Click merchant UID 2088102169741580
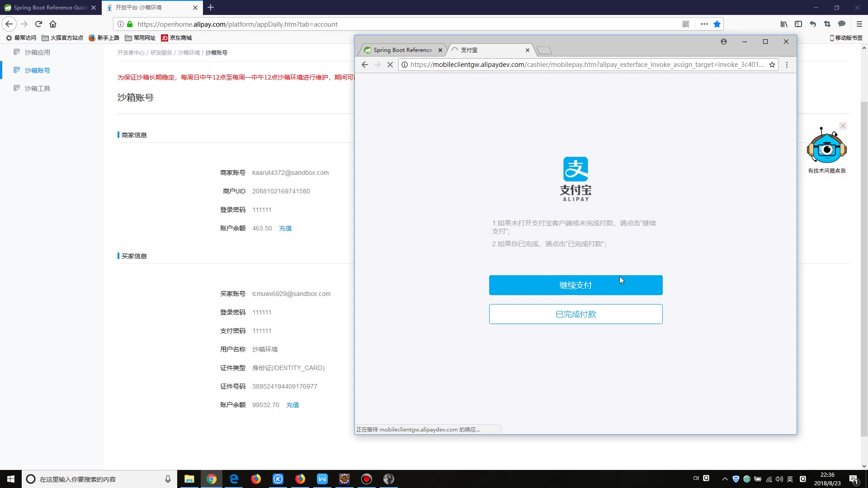This screenshot has width=868, height=488. tap(281, 191)
